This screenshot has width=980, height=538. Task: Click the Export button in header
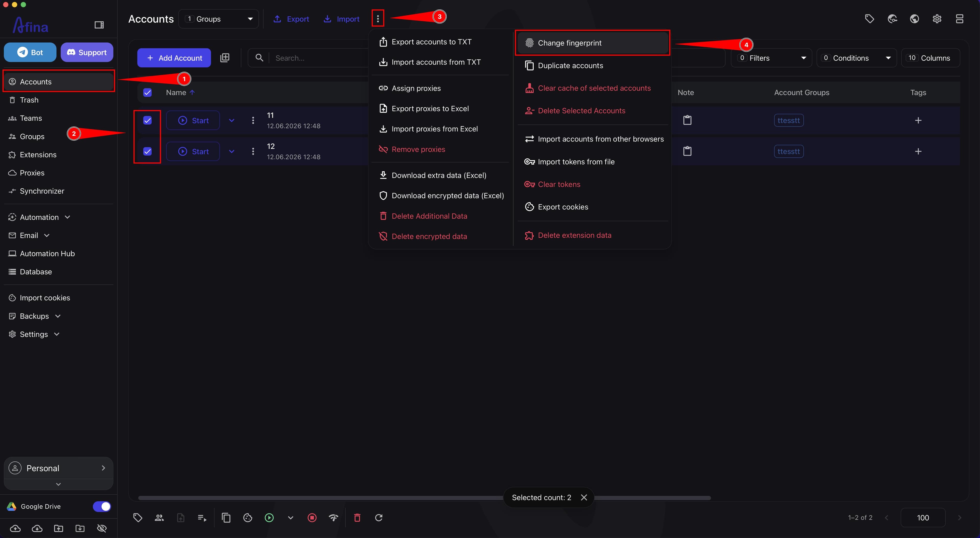[291, 19]
